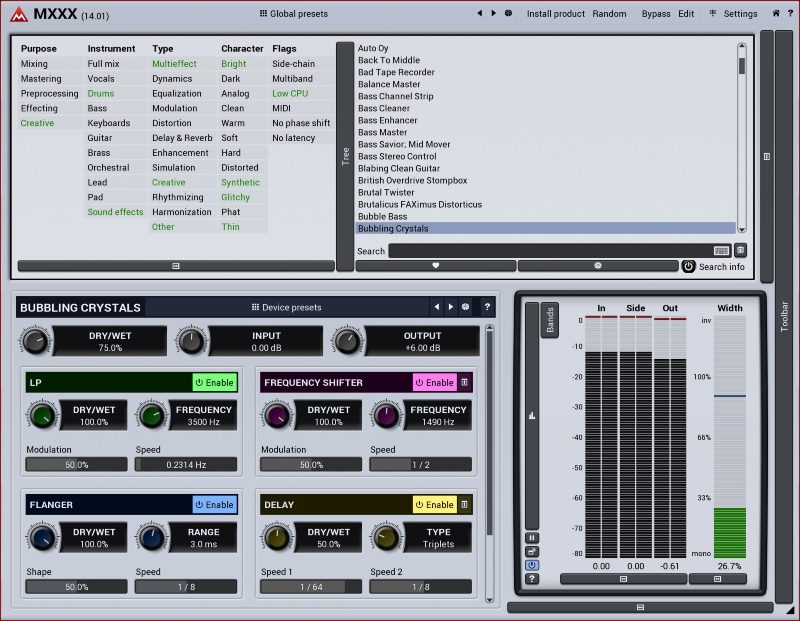
Task: Click the random global preset dice icon
Action: click(508, 14)
